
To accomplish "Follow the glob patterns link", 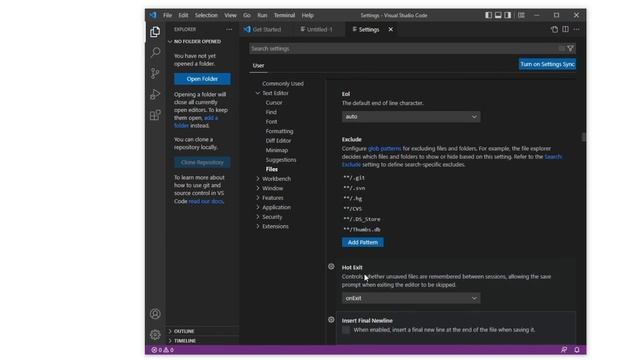I will (384, 149).
